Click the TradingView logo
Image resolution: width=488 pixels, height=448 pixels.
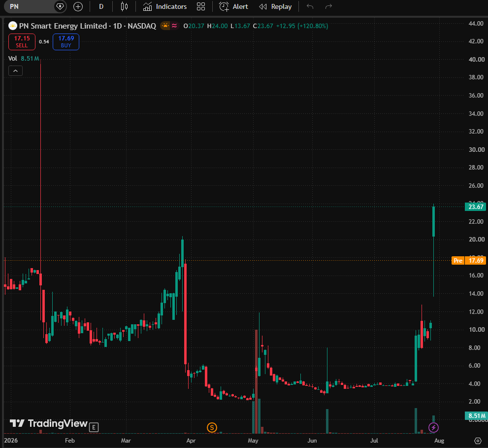point(49,423)
